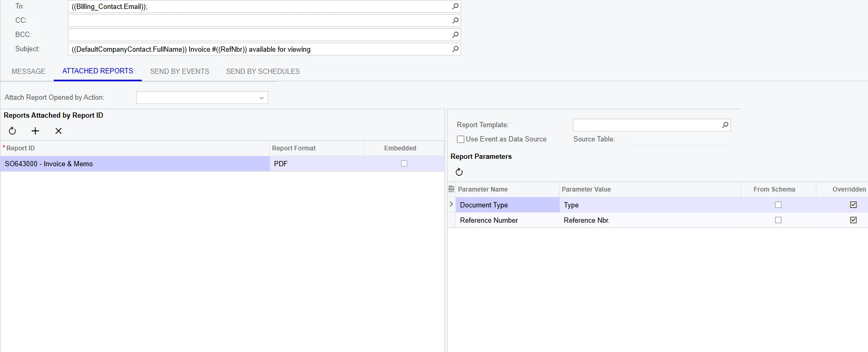Image resolution: width=868 pixels, height=352 pixels.
Task: Sort by the Report ID column header
Action: click(x=135, y=148)
